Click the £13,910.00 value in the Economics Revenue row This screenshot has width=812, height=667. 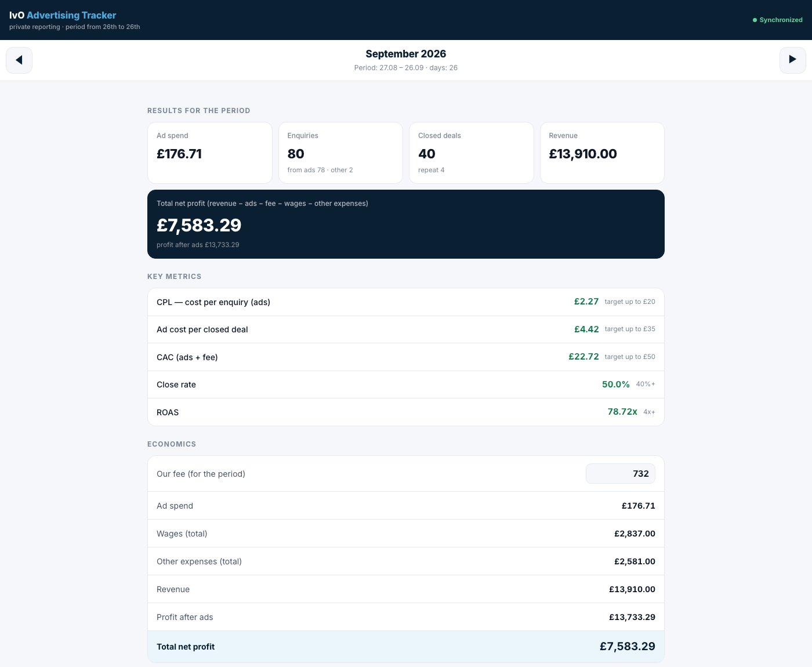click(632, 589)
